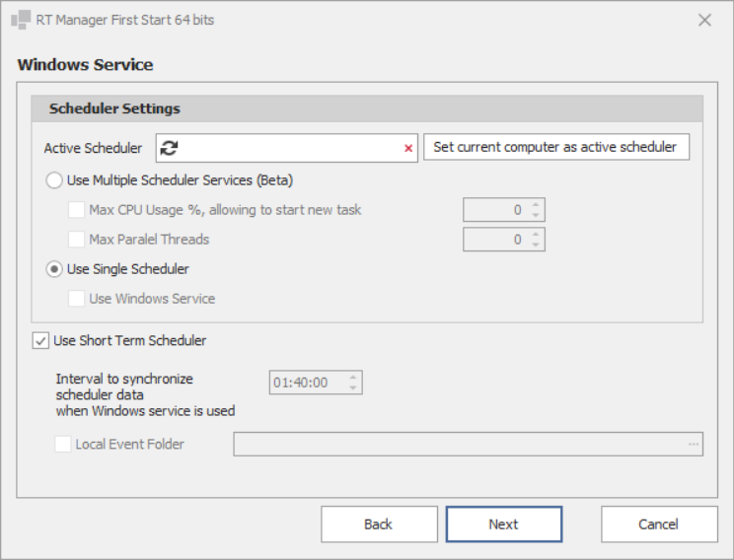Increase the synchronize interval with the up arrow
The height and width of the screenshot is (560, 734).
(354, 377)
